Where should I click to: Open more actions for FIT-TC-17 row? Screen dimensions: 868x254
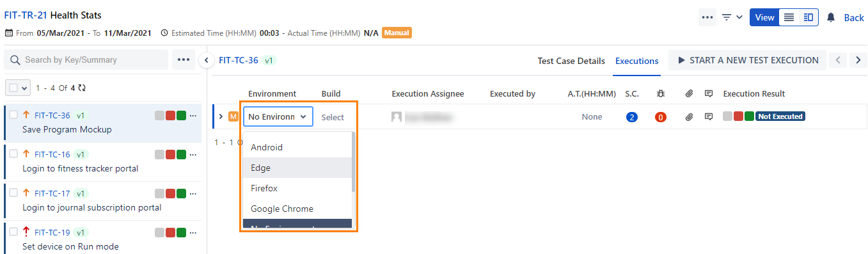[194, 194]
